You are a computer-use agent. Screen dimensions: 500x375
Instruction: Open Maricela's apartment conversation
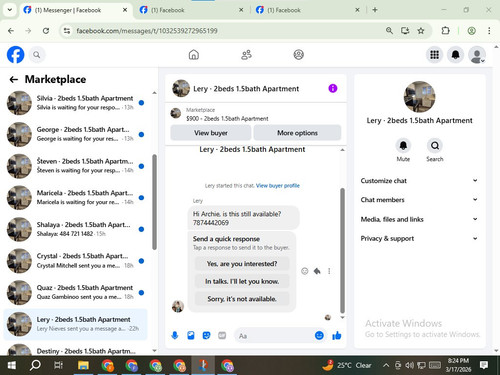coord(75,197)
